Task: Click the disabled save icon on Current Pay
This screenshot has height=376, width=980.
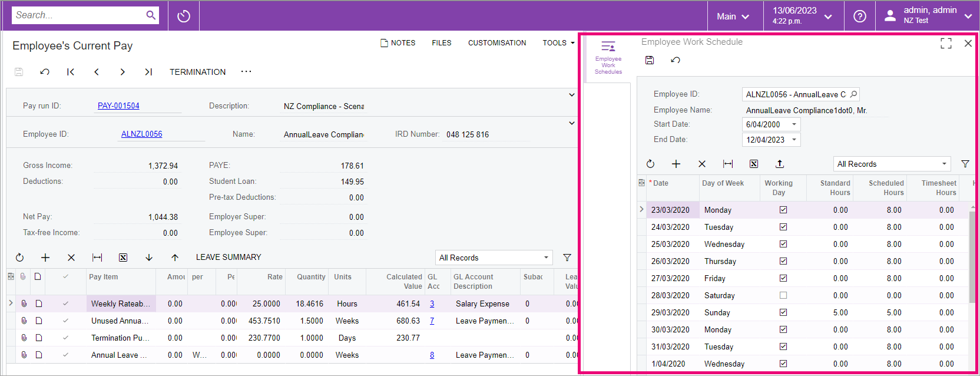Action: pos(19,72)
